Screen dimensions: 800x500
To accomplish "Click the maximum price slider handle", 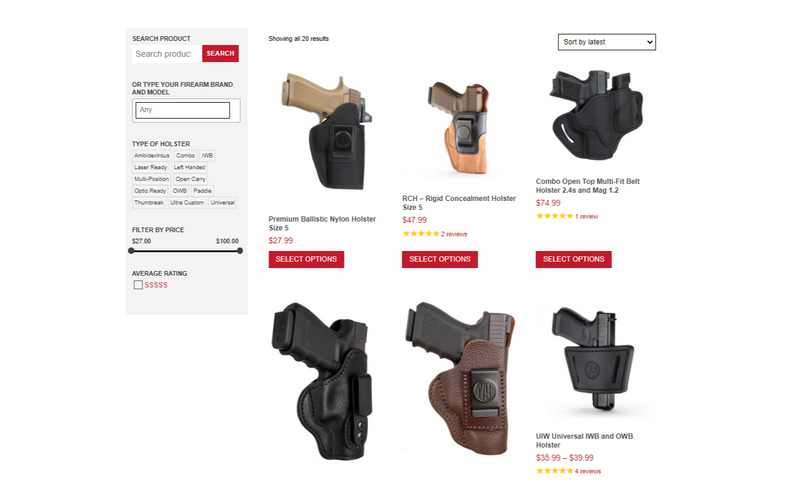I will tap(240, 251).
